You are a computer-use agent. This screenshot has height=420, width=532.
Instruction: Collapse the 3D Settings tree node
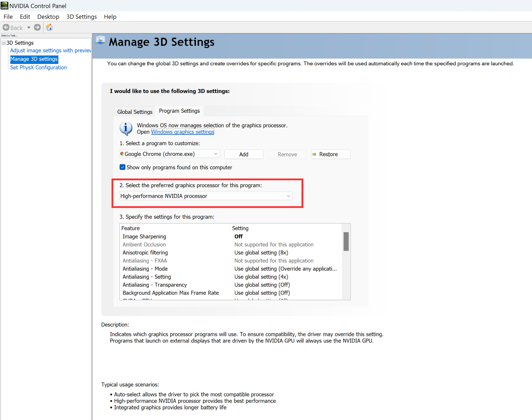[4, 43]
